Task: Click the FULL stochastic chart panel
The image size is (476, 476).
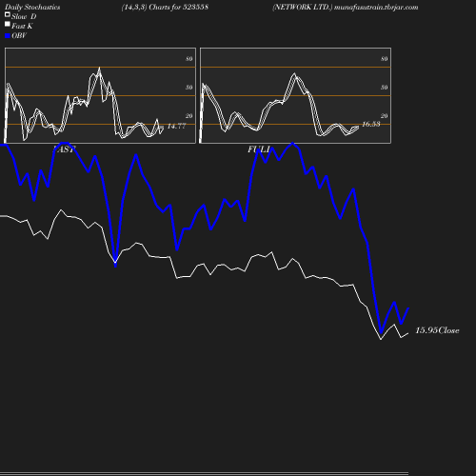Action: coord(295,95)
